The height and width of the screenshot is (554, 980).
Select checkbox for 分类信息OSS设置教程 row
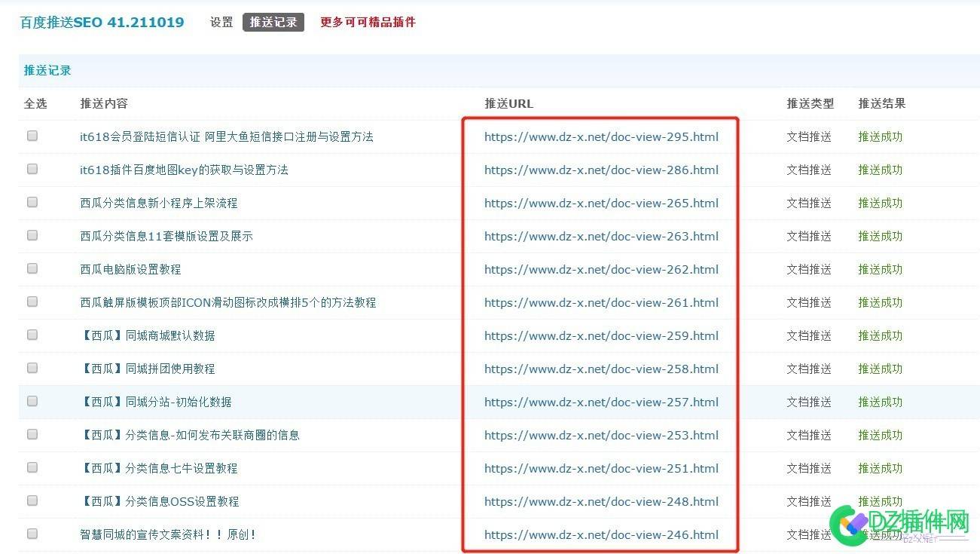pos(32,501)
